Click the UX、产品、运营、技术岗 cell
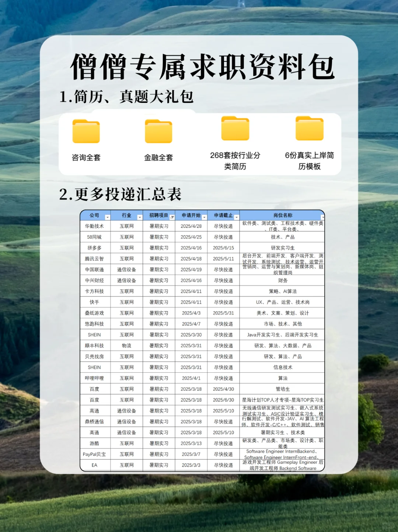This screenshot has width=398, height=532. 283,302
